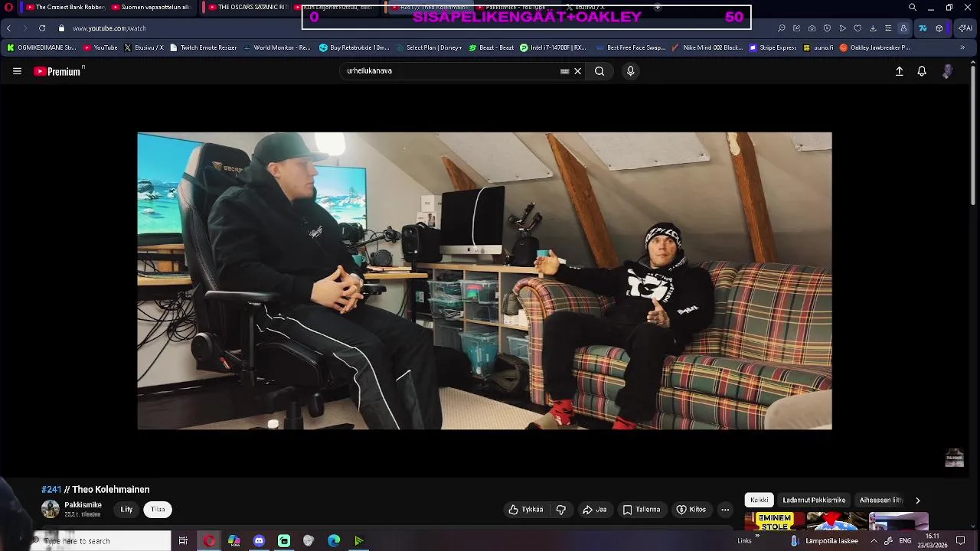The image size is (980, 551).
Task: Open Windows notification center icon
Action: 961,541
